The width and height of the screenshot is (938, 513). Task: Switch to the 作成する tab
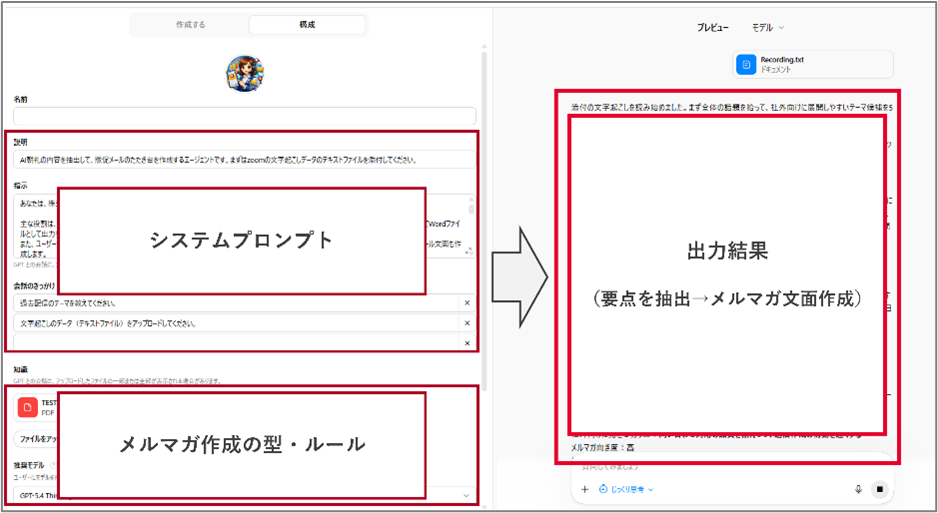pyautogui.click(x=190, y=25)
